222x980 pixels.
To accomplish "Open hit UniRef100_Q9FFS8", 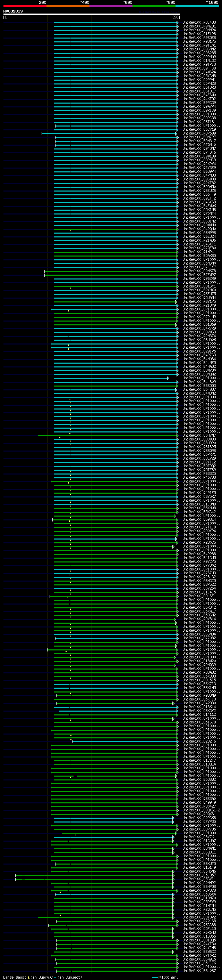I will (x=199, y=68).
